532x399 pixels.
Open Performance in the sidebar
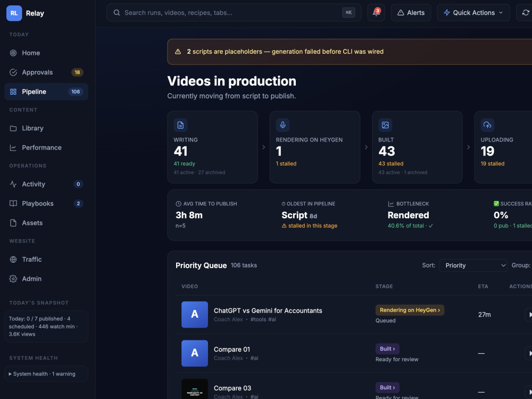46,147
